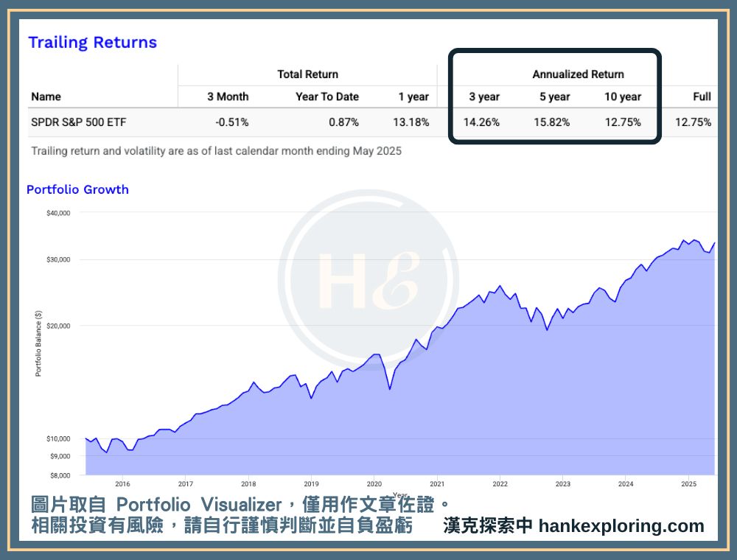Click the 3 year column header
The image size is (737, 560).
point(484,97)
